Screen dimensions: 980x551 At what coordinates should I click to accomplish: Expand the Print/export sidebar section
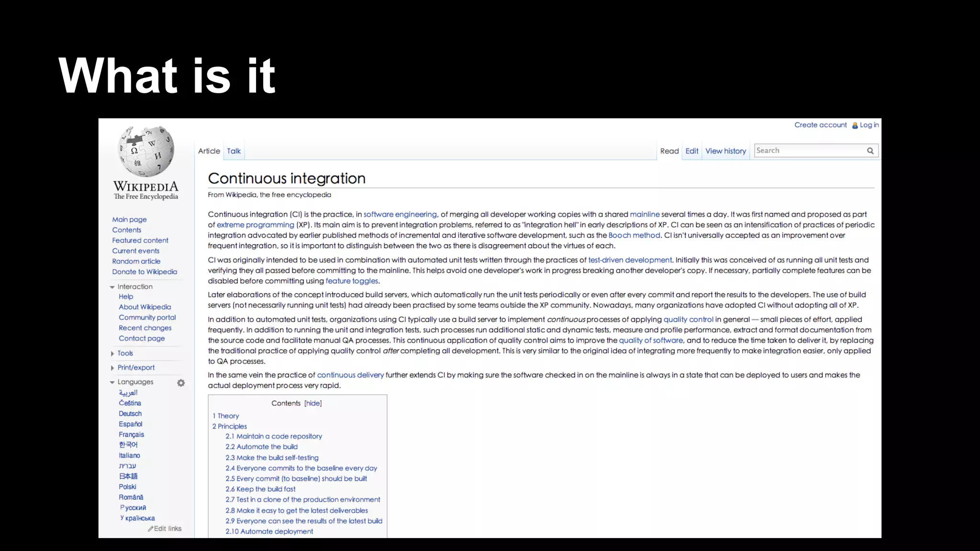(112, 368)
